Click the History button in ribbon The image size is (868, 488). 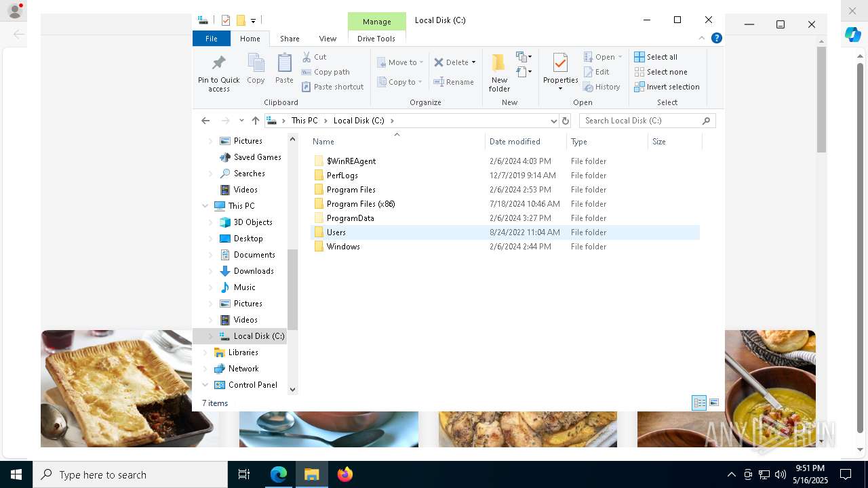[x=602, y=87]
